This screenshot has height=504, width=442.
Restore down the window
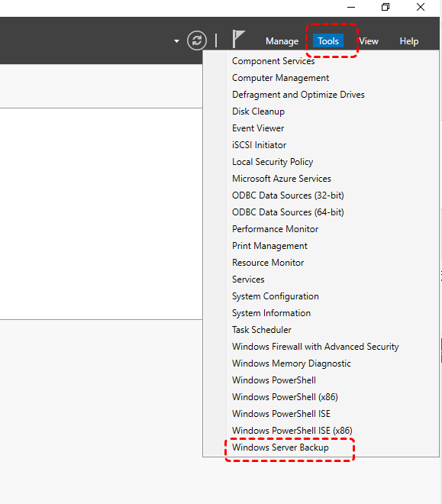click(386, 7)
